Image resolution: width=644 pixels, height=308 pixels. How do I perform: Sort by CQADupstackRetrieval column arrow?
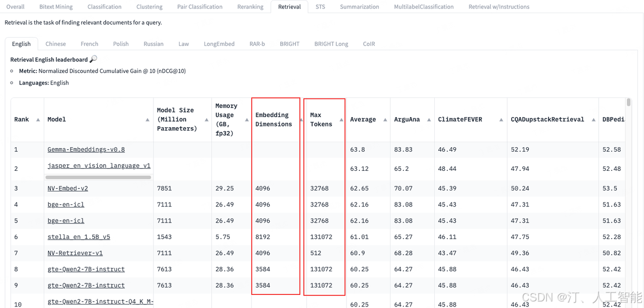[593, 120]
